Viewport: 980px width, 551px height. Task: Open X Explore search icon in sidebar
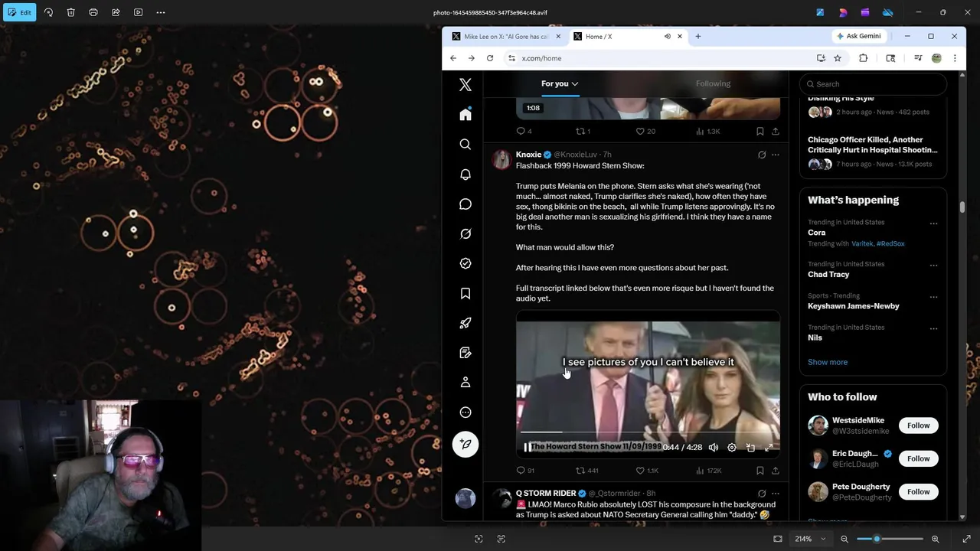pyautogui.click(x=465, y=145)
